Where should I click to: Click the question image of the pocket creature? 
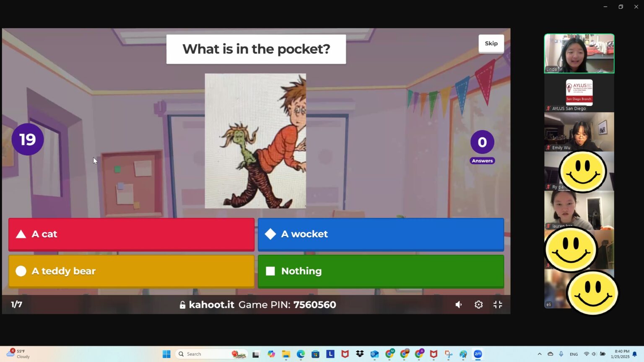pyautogui.click(x=255, y=141)
